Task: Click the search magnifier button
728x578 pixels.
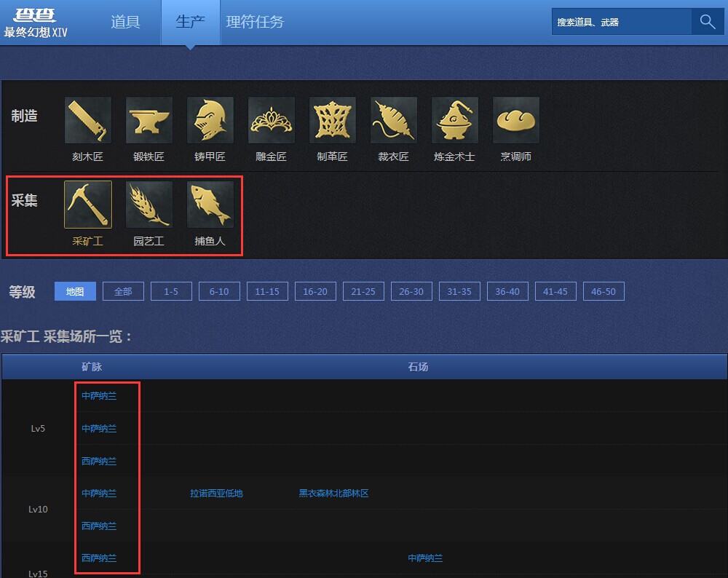Action: pos(708,22)
